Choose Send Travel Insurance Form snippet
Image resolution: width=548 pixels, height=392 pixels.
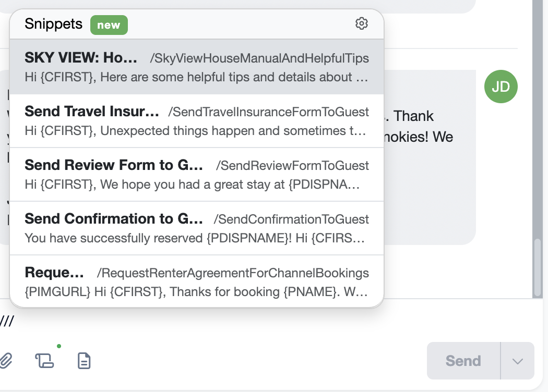tap(197, 121)
